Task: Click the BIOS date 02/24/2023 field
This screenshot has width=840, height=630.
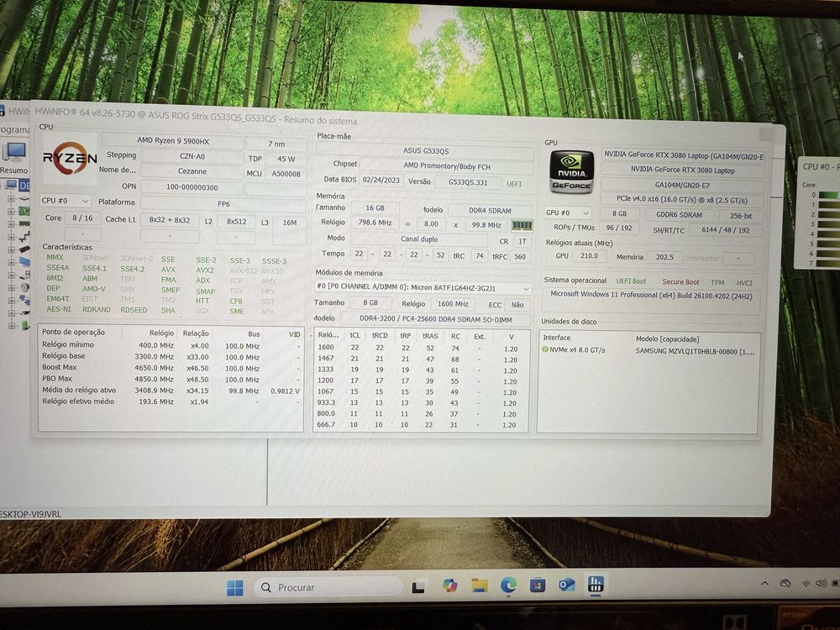Action: tap(381, 180)
